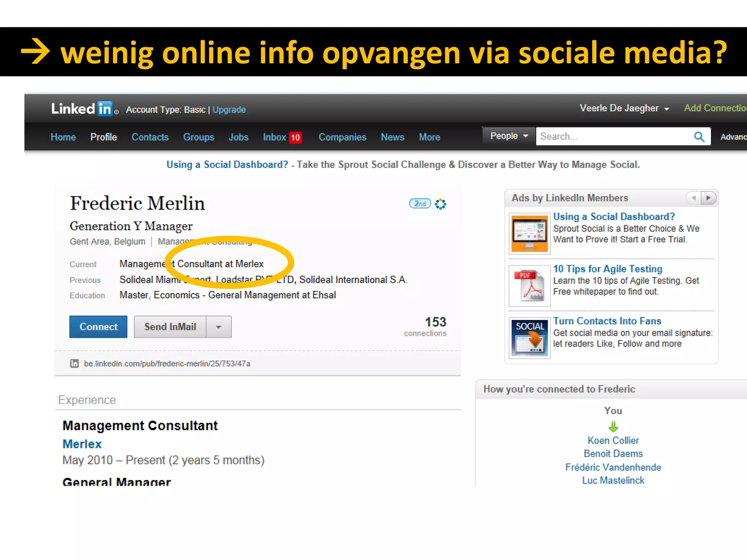Screen dimensions: 747x560
Task: Click the small LinkedIn icon beside profile URL
Action: tap(74, 363)
